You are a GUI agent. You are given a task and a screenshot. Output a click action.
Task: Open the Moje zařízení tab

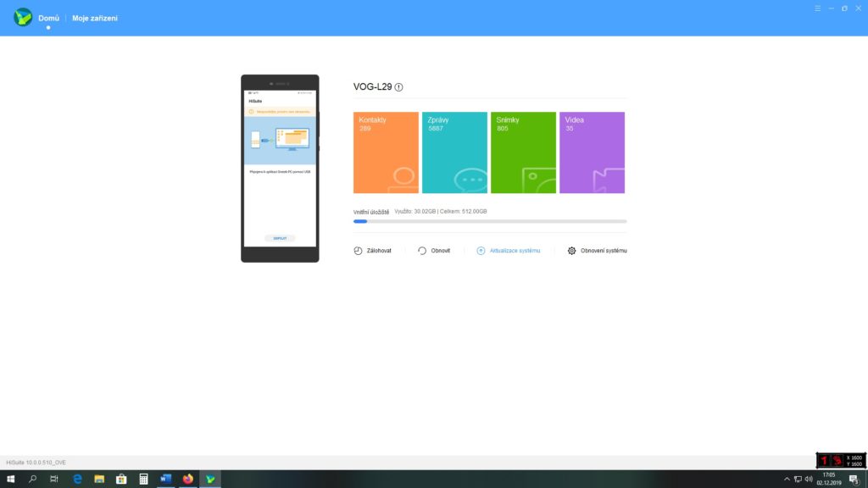coord(95,19)
